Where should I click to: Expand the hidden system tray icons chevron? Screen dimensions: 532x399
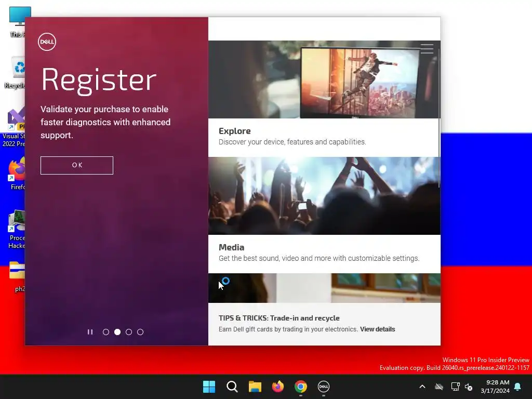tap(422, 387)
